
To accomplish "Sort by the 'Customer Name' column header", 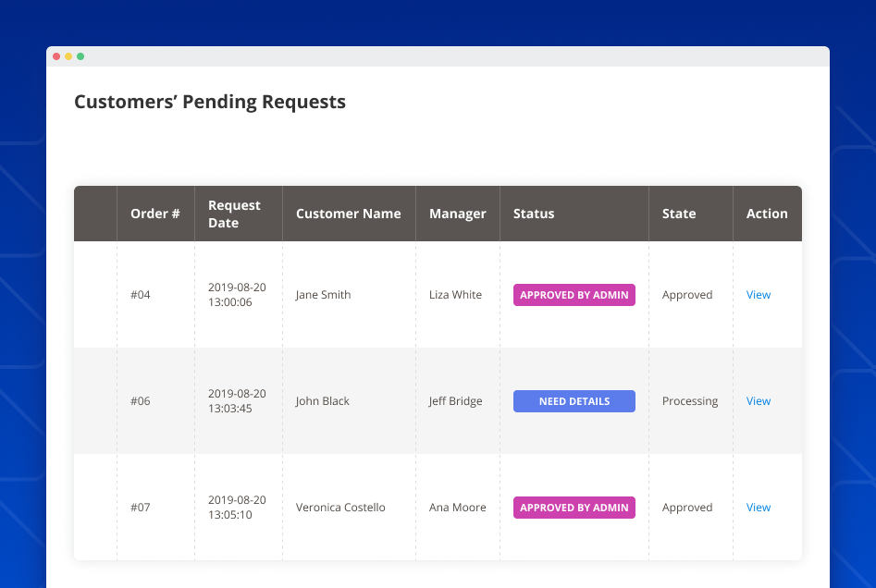I will tap(348, 213).
